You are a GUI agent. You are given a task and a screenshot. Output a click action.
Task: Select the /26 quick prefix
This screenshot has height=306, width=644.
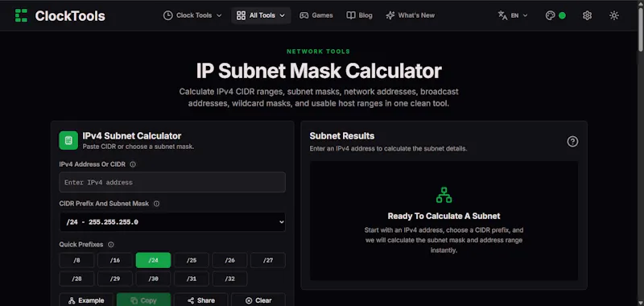(x=229, y=260)
